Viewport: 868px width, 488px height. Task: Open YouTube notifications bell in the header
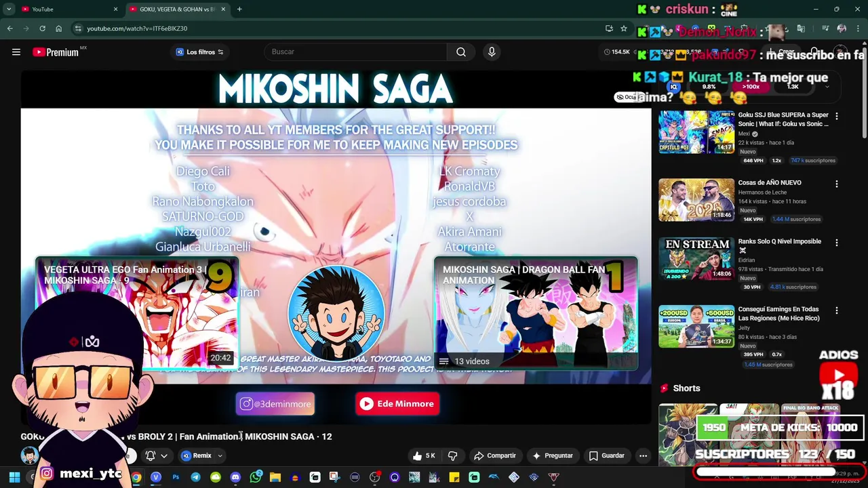tap(814, 52)
